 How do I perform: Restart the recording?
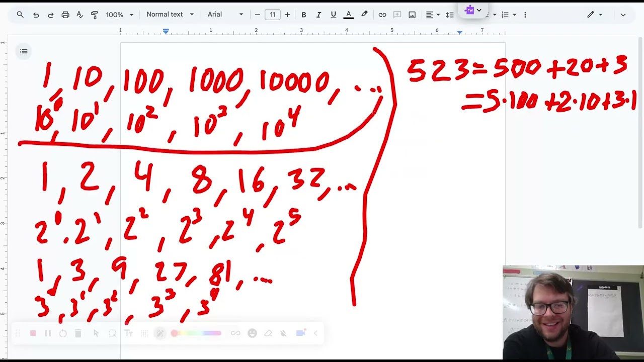click(63, 333)
